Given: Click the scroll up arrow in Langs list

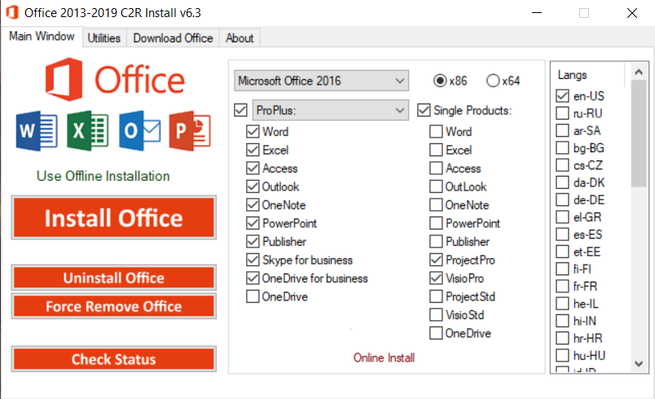Looking at the screenshot, I should click(638, 72).
